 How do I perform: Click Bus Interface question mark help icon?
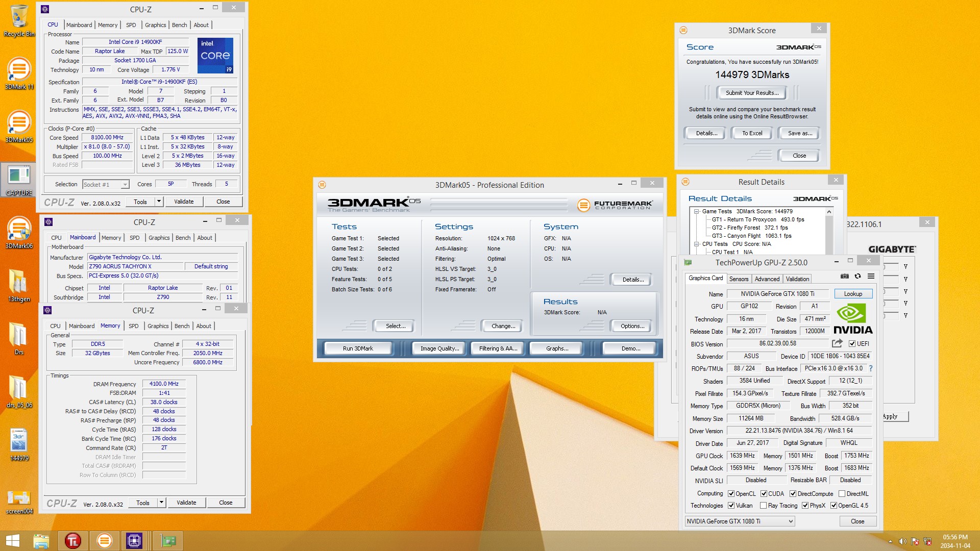coord(871,368)
